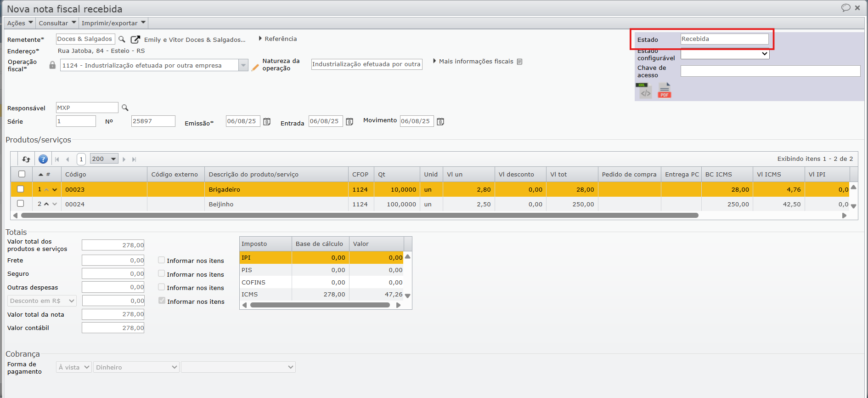Image resolution: width=868 pixels, height=398 pixels.
Task: Check the Beijinho row checkbox
Action: click(x=21, y=204)
